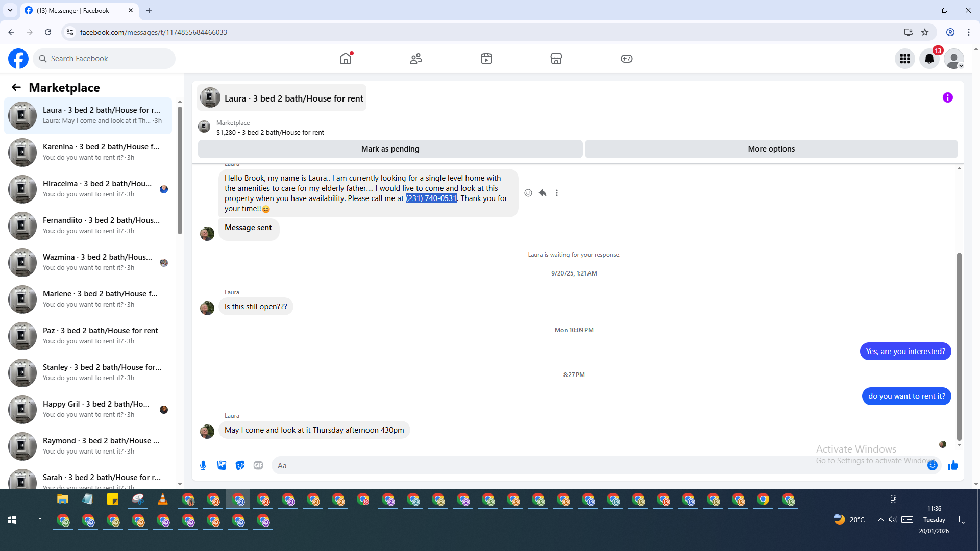Open the Paz conversation
This screenshot has height=551, width=980.
(88, 336)
